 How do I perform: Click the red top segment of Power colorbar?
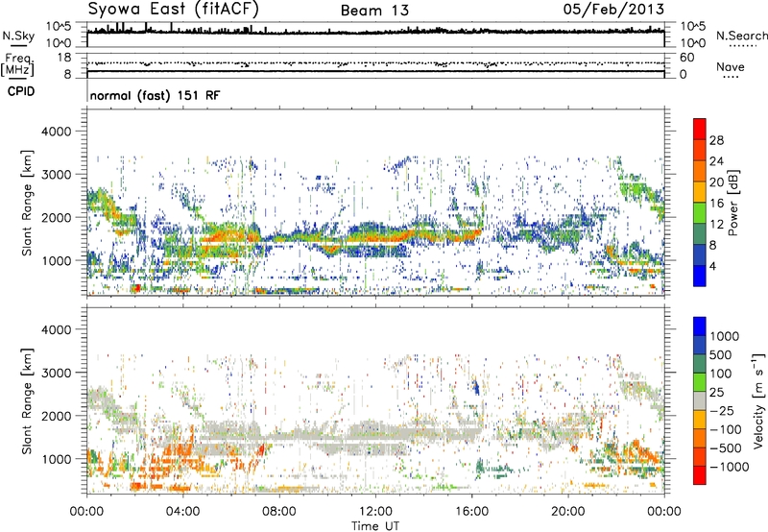click(x=700, y=129)
